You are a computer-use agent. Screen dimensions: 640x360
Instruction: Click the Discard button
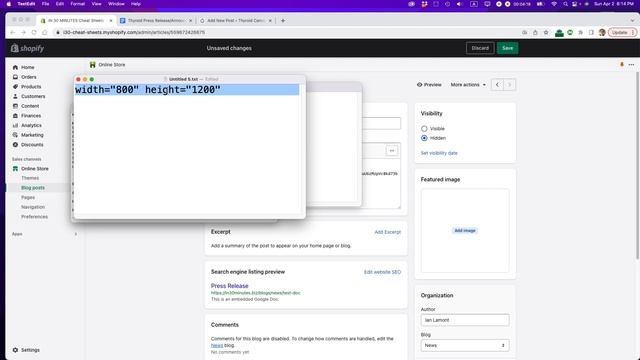[480, 48]
